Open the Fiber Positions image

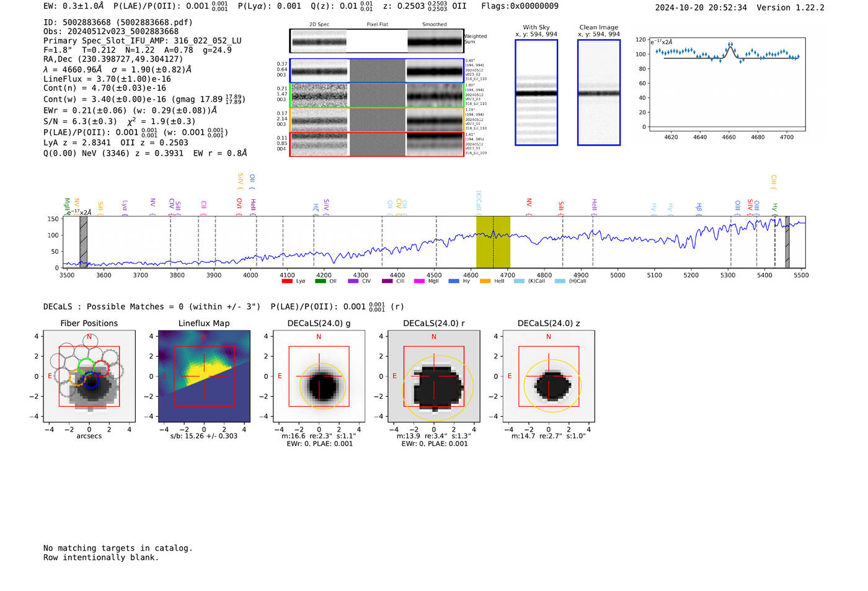pos(89,376)
